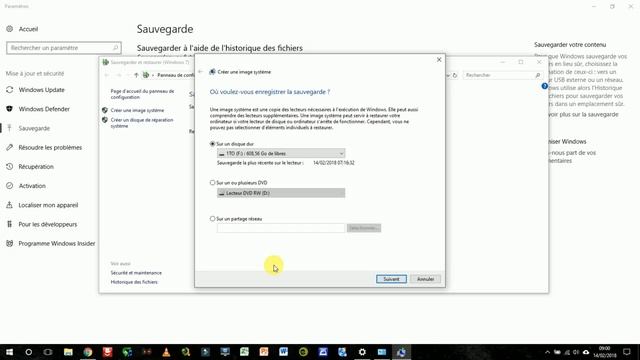Image resolution: width=640 pixels, height=360 pixels.
Task: Open 'Pour les développeurs' settings page
Action: 48,224
